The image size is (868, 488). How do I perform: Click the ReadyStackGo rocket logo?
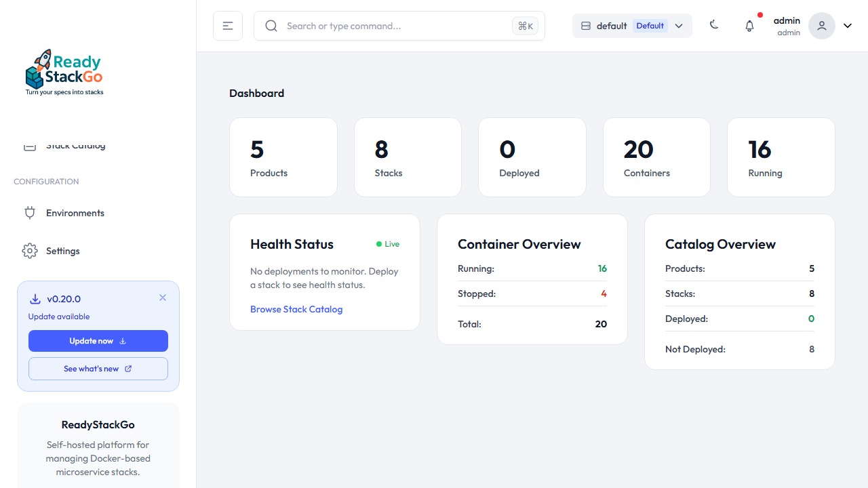[x=64, y=72]
